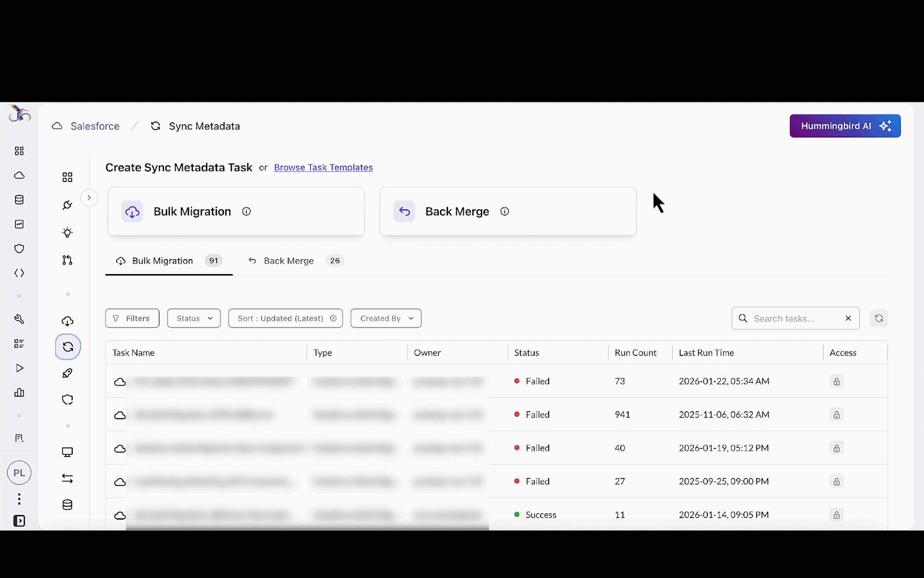924x578 pixels.
Task: Expand the inner sidebar with chevron arrow
Action: [x=89, y=198]
